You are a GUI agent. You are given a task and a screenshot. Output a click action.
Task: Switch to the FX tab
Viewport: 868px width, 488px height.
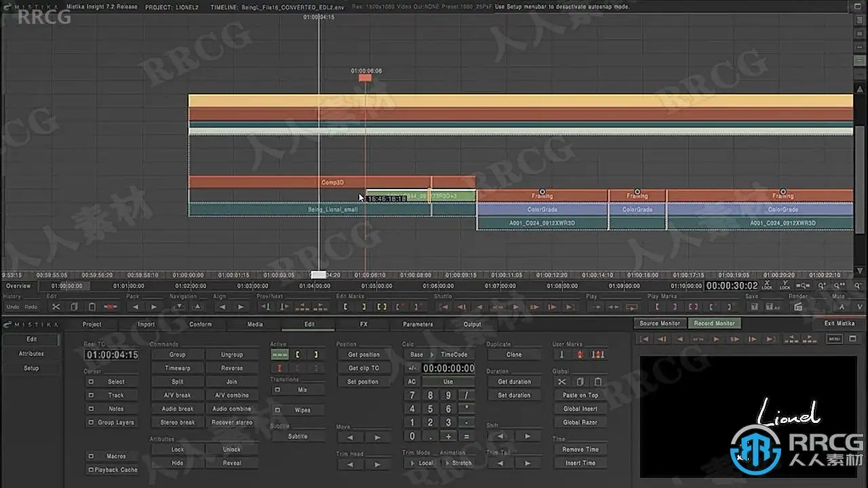(x=363, y=324)
